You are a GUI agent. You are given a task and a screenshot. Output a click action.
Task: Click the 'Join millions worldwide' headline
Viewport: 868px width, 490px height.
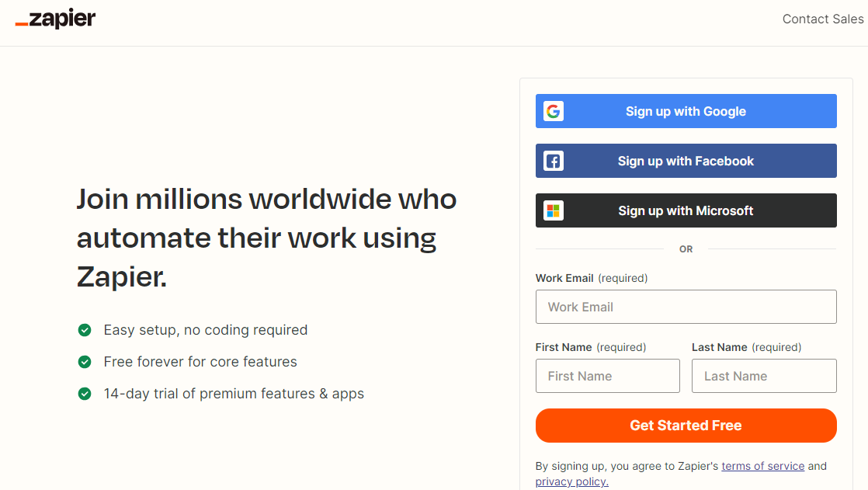pyautogui.click(x=266, y=238)
